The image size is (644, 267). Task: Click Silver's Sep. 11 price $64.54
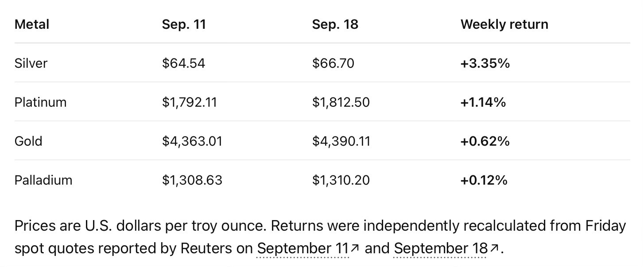[183, 63]
